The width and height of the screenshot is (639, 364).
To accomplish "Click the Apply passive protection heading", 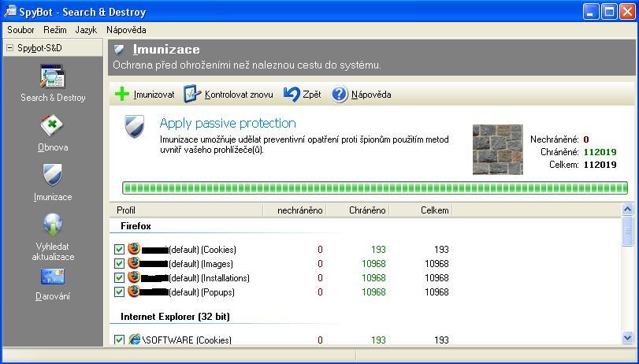I will click(x=228, y=123).
